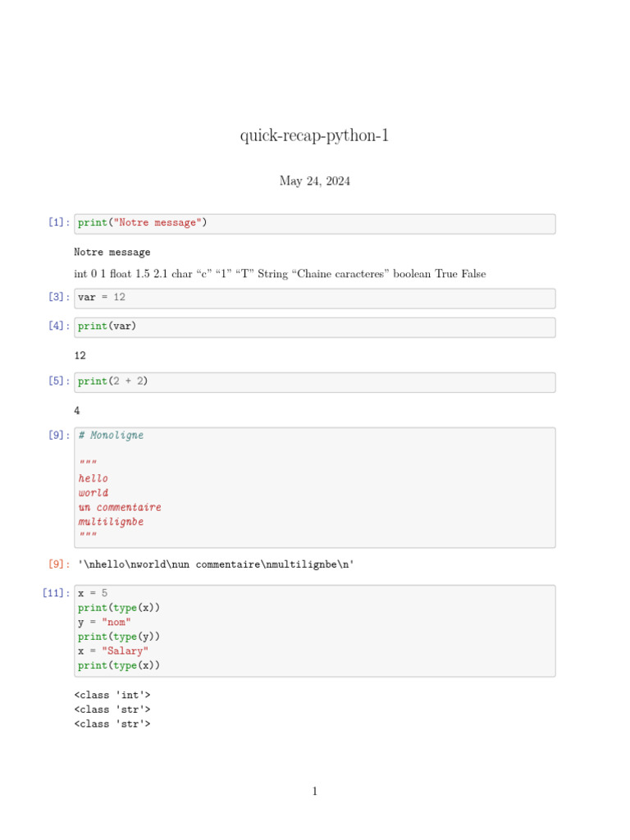Click the <class 'int'> output line
This screenshot has width=630, height=840.
point(112,696)
